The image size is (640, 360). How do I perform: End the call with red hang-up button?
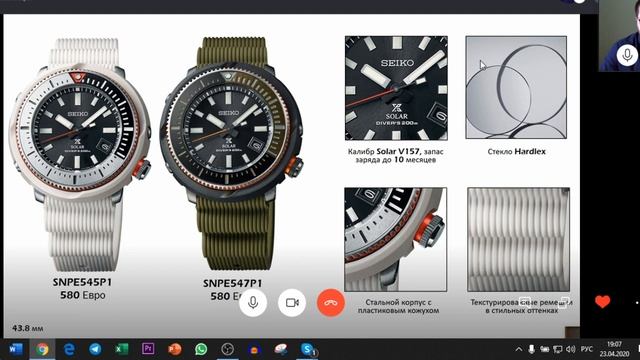click(331, 302)
